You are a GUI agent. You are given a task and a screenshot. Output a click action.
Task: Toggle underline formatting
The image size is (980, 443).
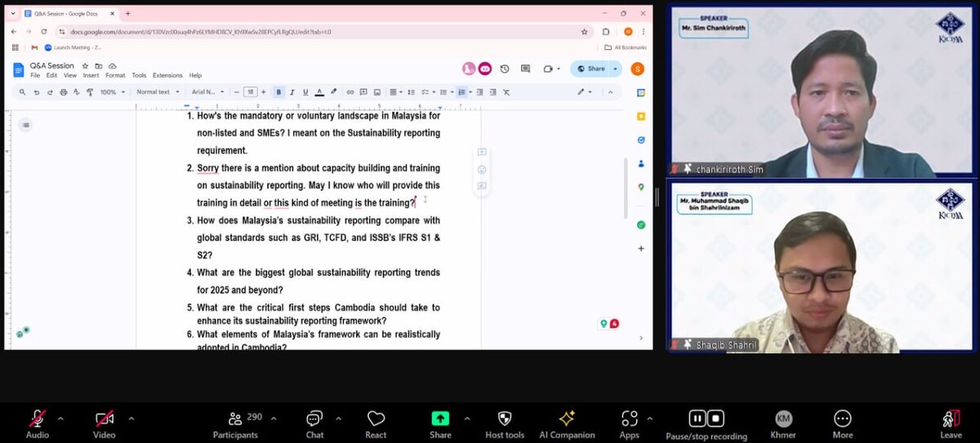tap(305, 92)
